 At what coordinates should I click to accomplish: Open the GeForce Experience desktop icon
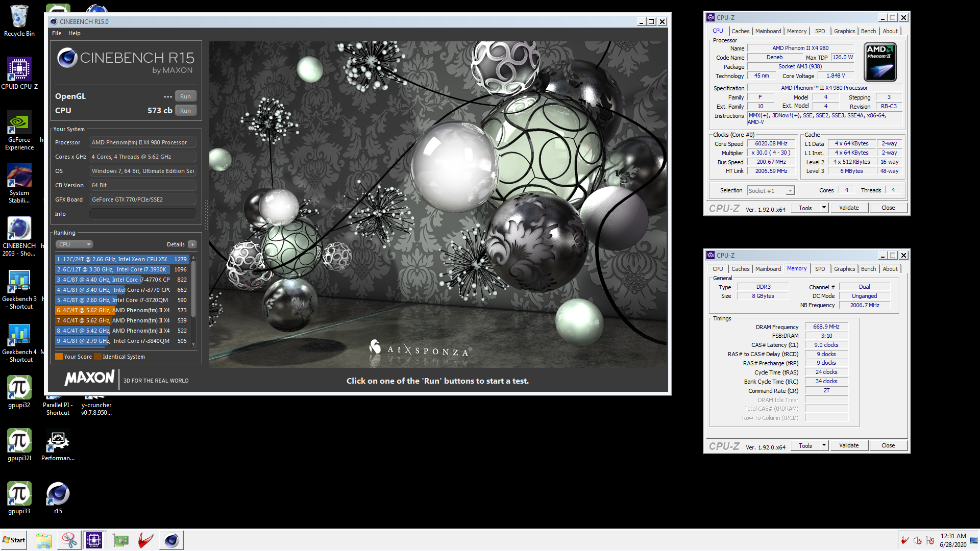click(x=19, y=130)
